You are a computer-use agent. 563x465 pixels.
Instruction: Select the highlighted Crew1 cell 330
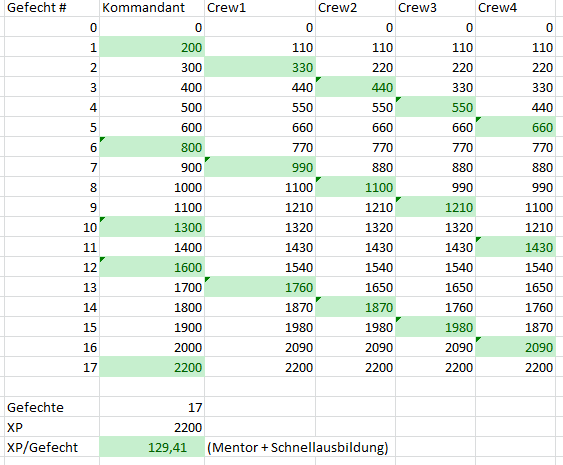click(x=260, y=67)
